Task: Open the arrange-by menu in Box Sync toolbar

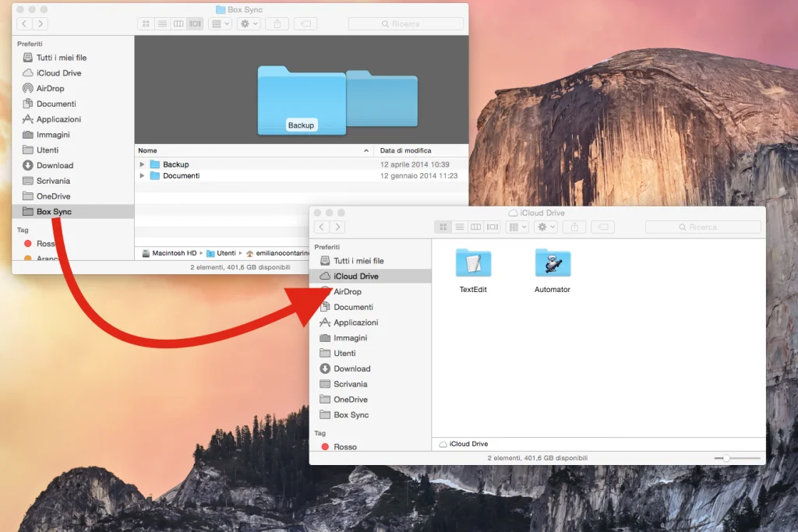Action: click(x=219, y=23)
